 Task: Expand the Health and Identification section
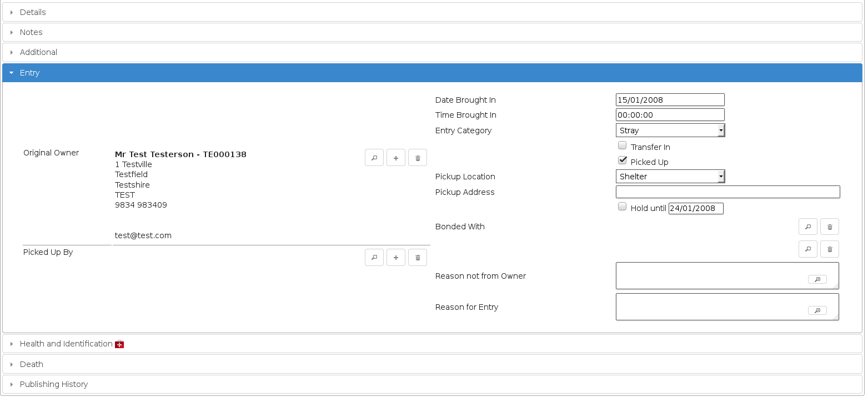(x=66, y=344)
